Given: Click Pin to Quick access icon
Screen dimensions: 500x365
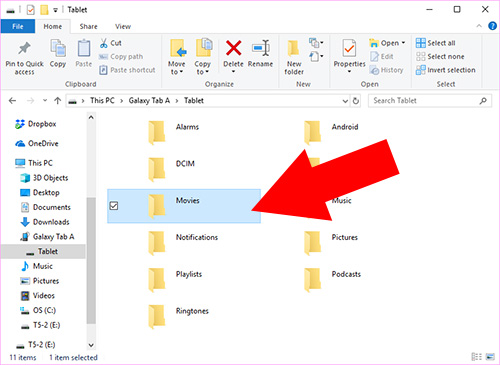Looking at the screenshot, I should pos(24,48).
